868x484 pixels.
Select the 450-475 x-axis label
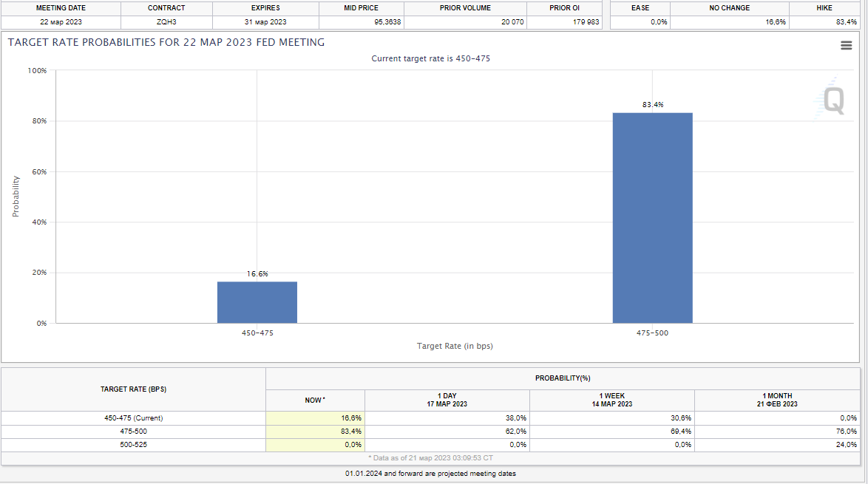(x=257, y=333)
